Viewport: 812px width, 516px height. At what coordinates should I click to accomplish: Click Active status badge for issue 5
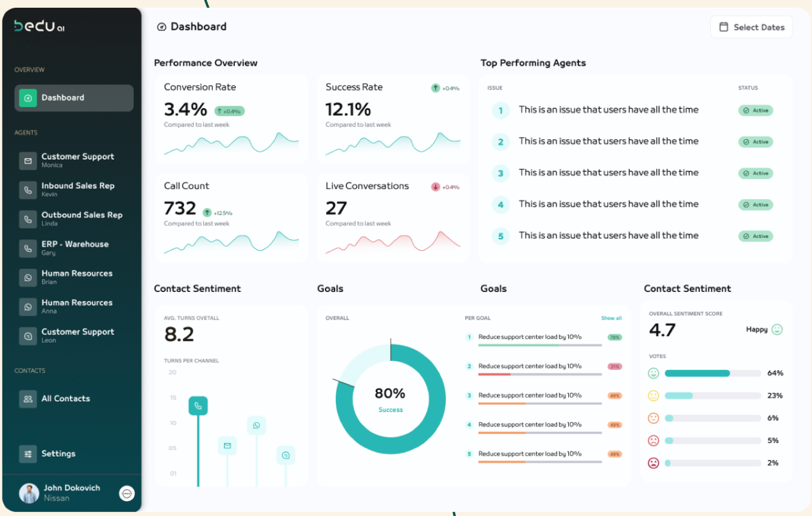pyautogui.click(x=755, y=236)
